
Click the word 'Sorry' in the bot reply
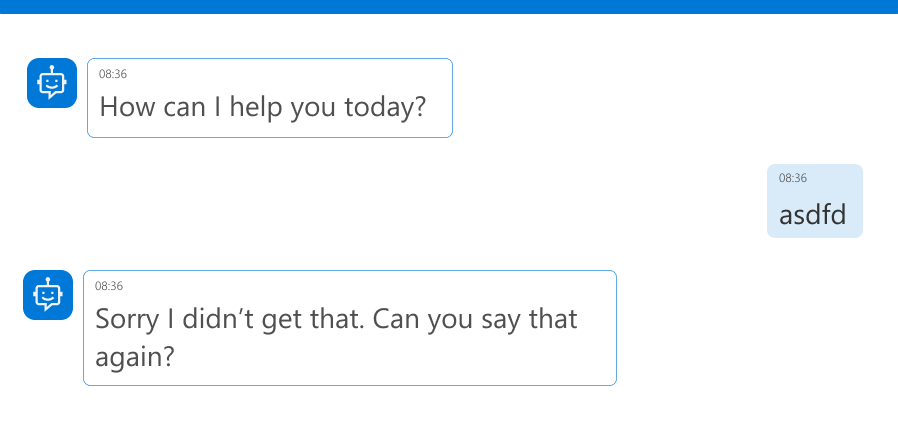click(127, 320)
